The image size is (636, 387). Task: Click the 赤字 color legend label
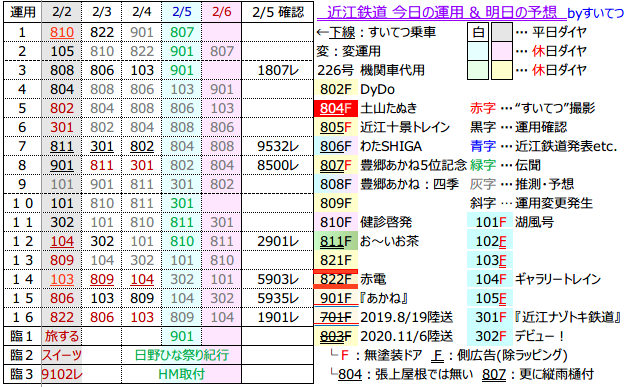pyautogui.click(x=483, y=108)
